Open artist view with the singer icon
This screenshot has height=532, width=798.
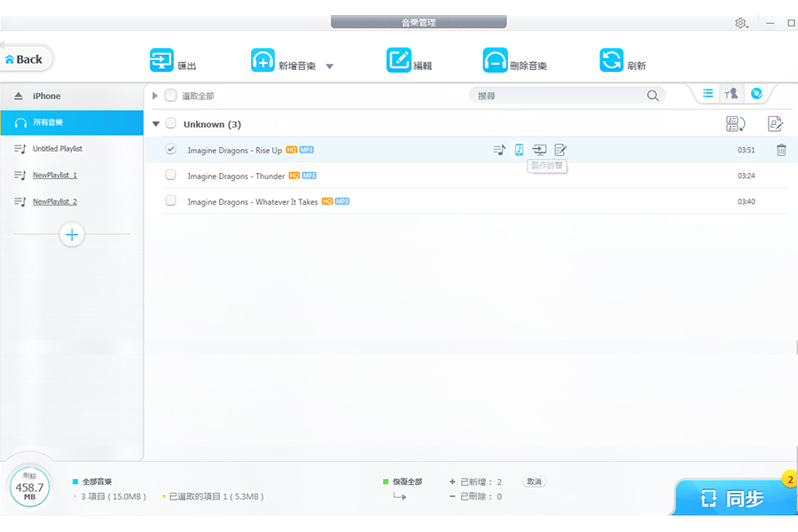pyautogui.click(x=731, y=93)
